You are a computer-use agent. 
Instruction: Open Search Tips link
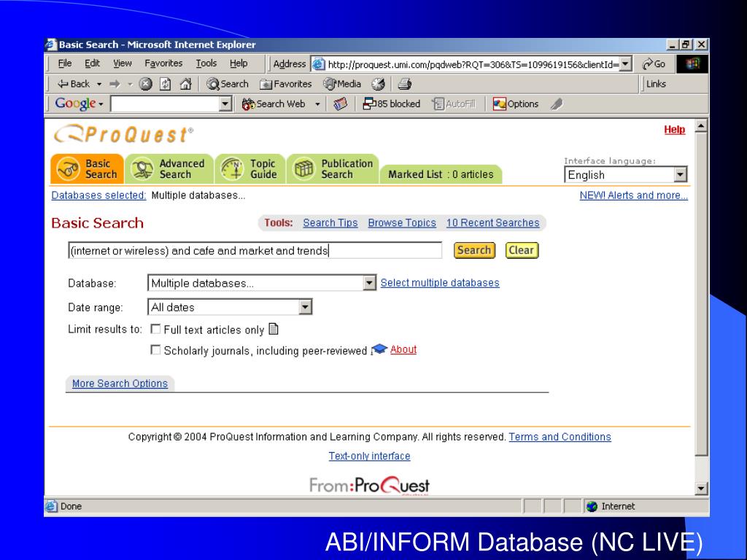[x=330, y=223]
